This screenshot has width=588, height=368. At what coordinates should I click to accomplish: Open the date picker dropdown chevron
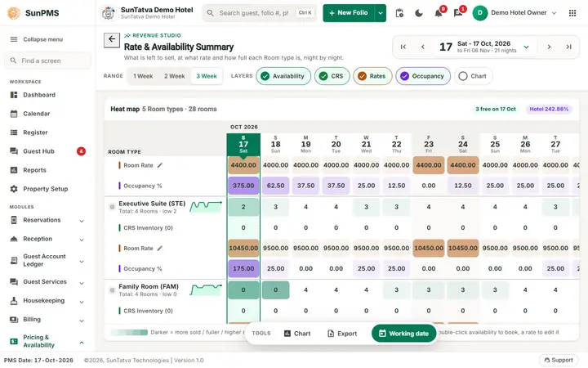tap(526, 47)
